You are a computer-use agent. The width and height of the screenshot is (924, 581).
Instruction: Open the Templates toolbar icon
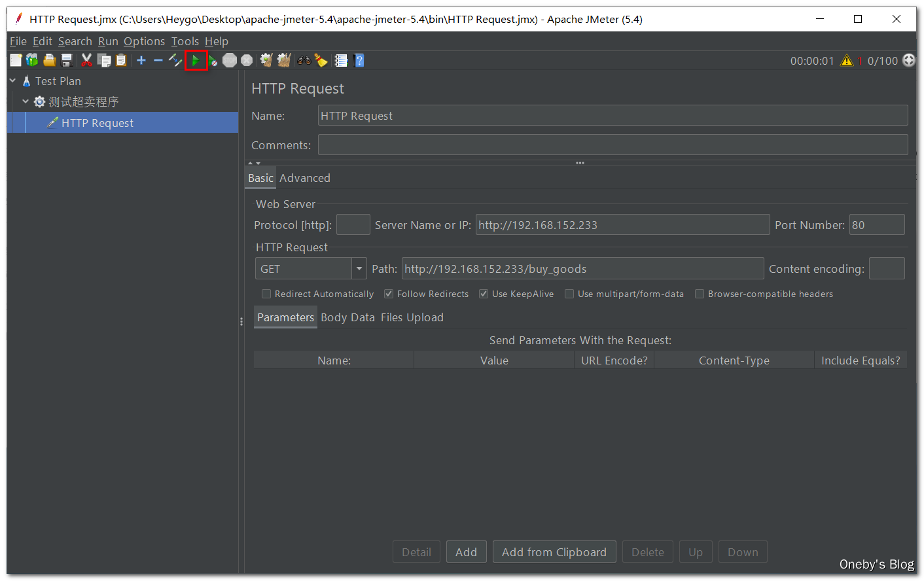point(32,60)
